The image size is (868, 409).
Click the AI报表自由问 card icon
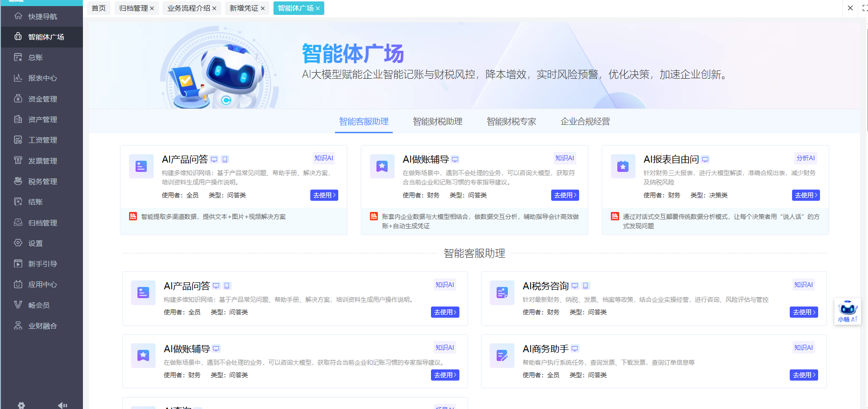pos(623,166)
